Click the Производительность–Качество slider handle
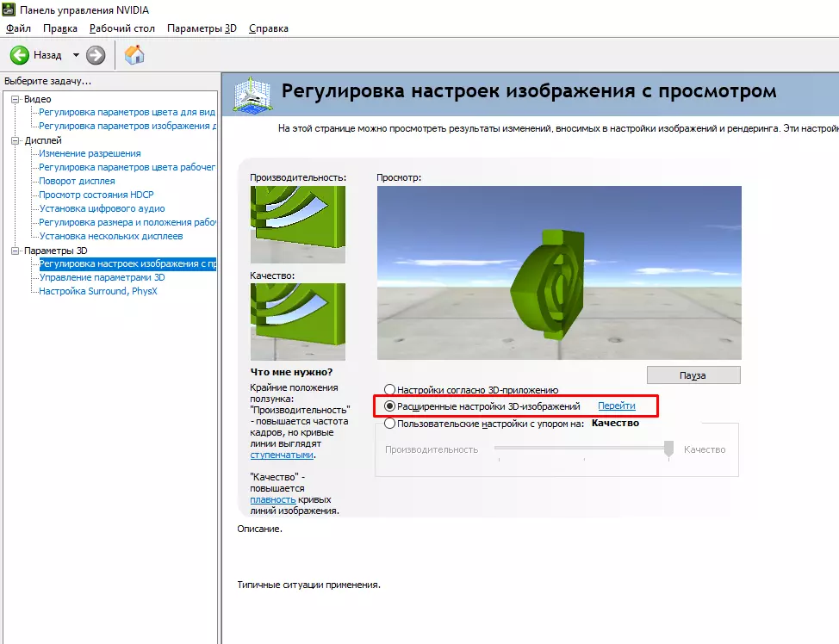The image size is (839, 644). coord(668,449)
